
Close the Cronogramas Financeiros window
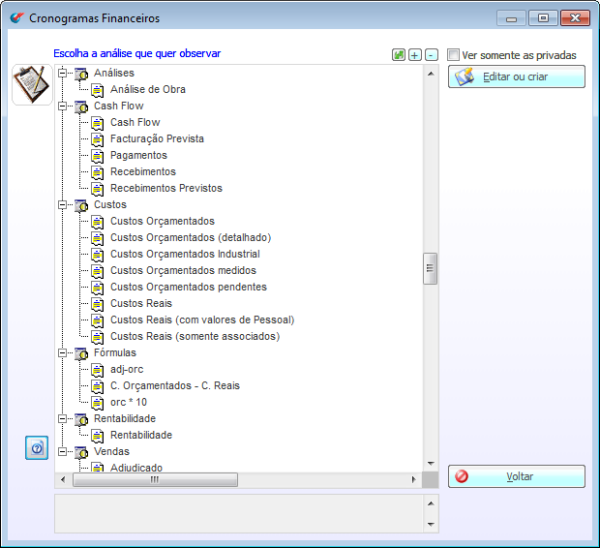(575, 18)
